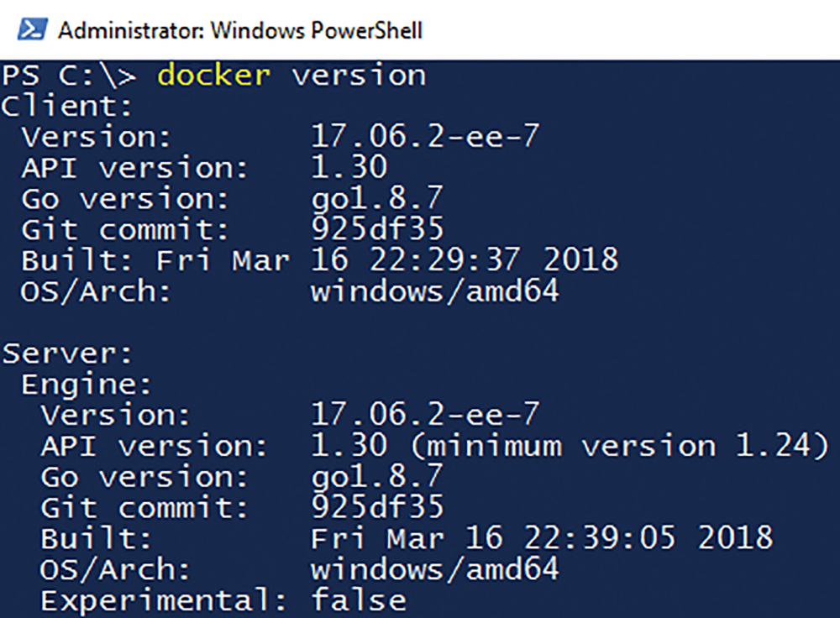Screen dimensions: 840x618
Task: Click '(minimum version 1.24)' text
Action: tap(620, 447)
